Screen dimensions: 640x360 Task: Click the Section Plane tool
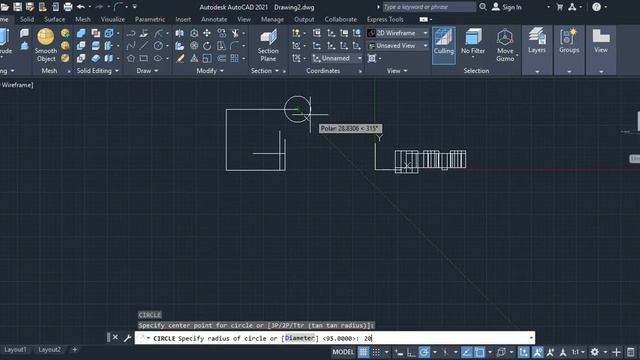[x=268, y=45]
